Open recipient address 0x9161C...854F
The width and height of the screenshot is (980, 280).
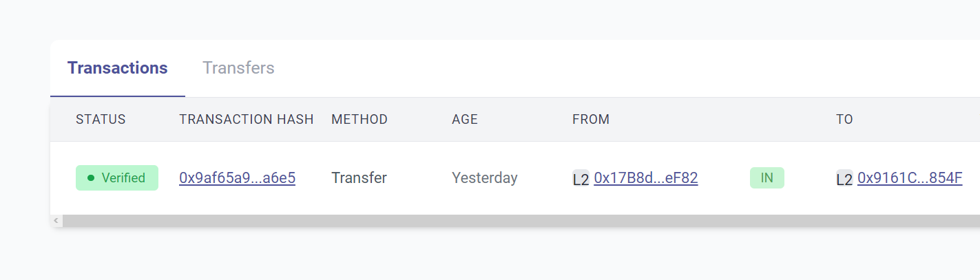click(909, 178)
